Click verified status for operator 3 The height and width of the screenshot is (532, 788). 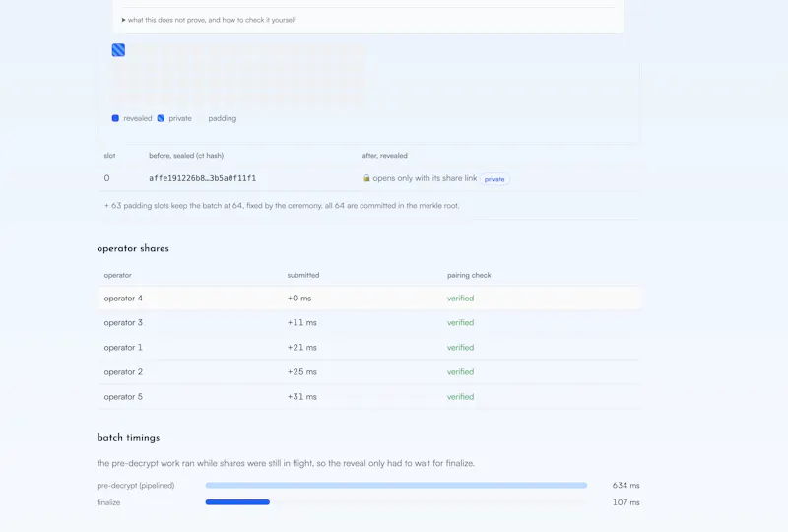click(460, 323)
